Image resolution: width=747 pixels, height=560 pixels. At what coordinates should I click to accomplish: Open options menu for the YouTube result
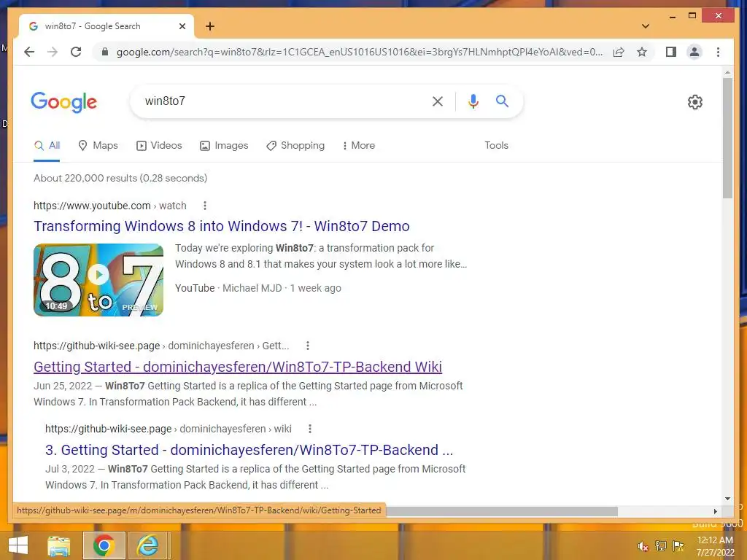point(205,206)
